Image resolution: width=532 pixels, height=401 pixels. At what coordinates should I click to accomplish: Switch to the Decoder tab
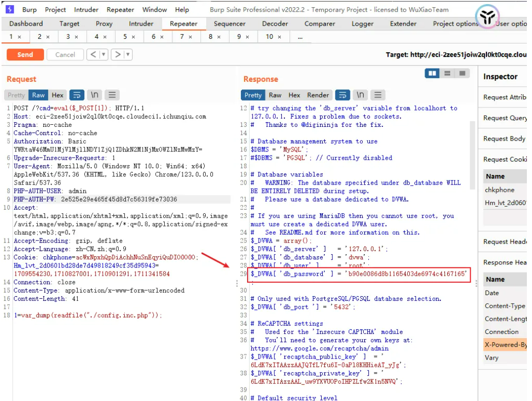point(275,24)
